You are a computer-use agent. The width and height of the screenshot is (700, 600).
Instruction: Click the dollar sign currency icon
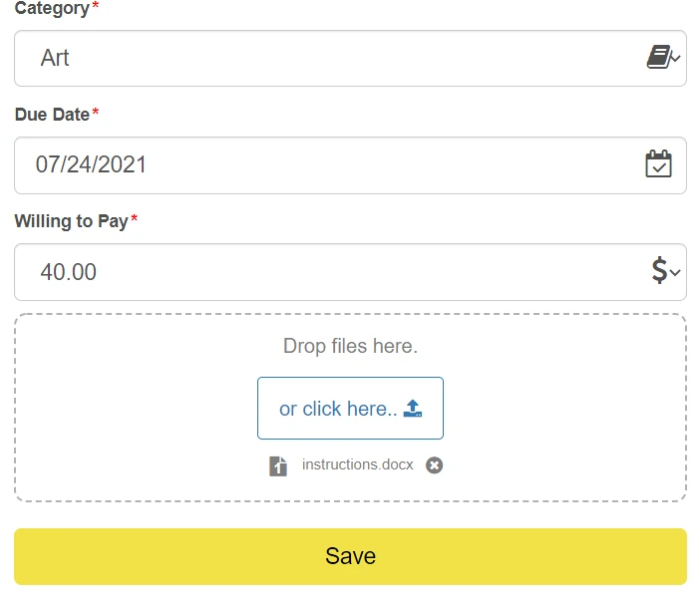(659, 270)
